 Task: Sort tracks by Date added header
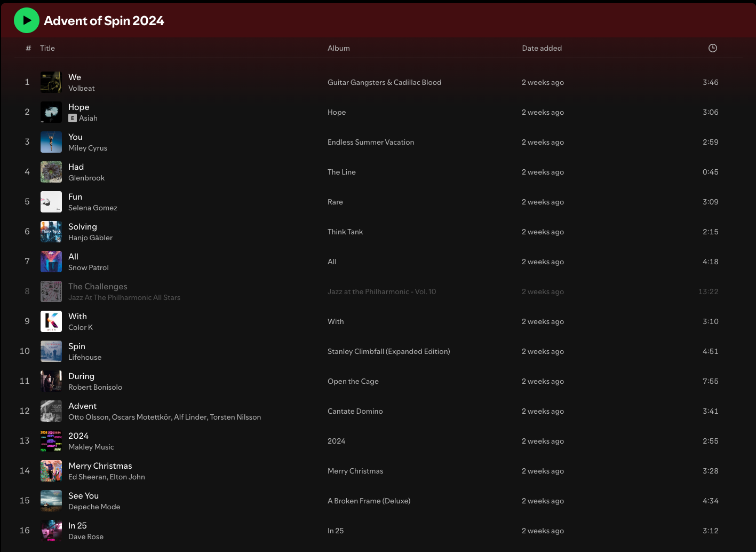pyautogui.click(x=542, y=48)
